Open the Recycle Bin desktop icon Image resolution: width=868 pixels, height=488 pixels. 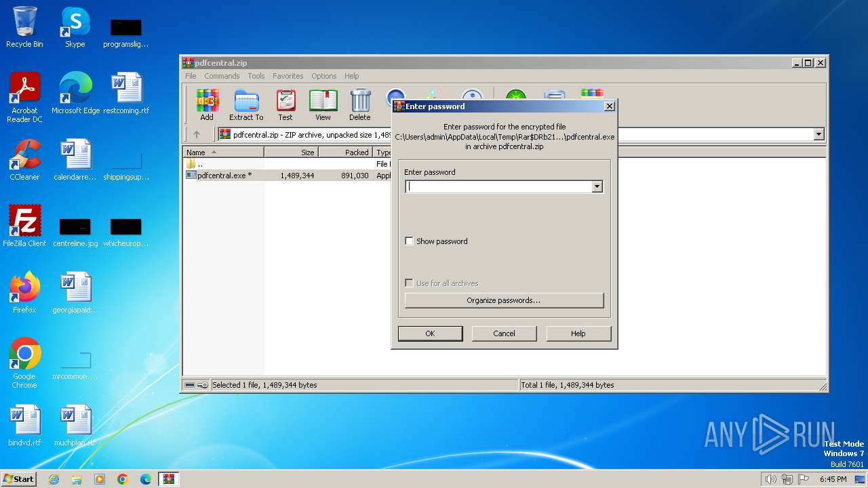click(24, 27)
